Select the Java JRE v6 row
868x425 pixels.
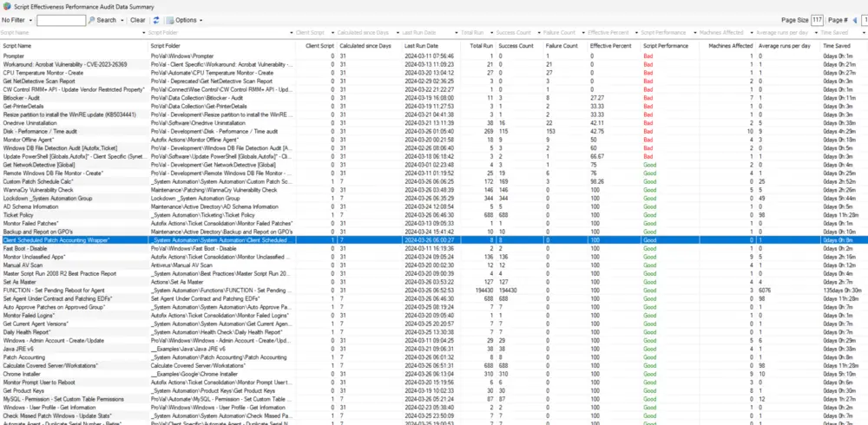click(x=434, y=350)
